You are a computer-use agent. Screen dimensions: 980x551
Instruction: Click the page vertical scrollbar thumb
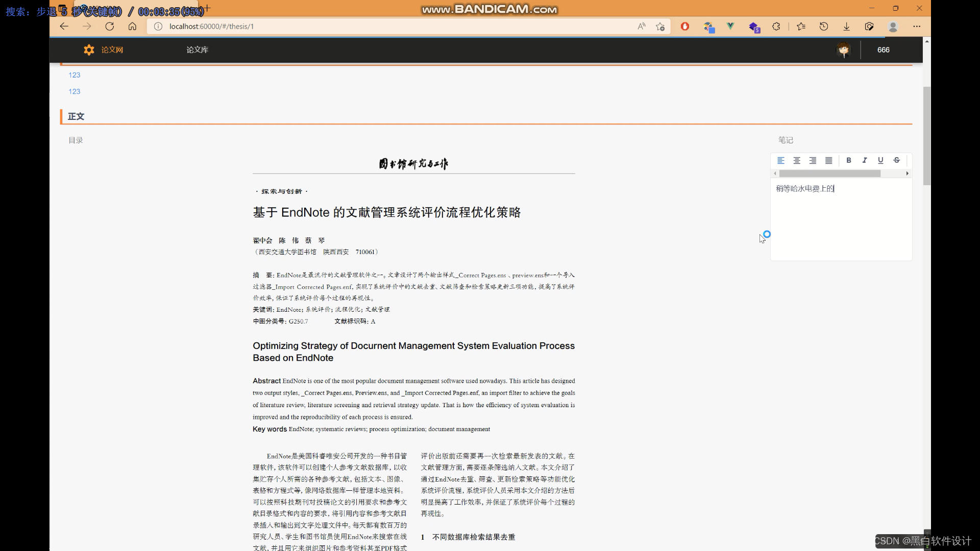[926, 136]
